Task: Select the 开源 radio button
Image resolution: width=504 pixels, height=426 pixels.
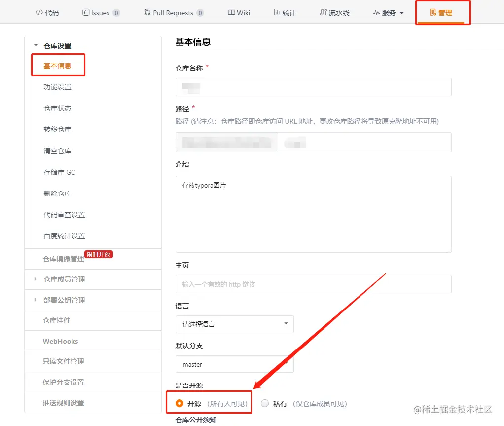Action: pos(180,403)
